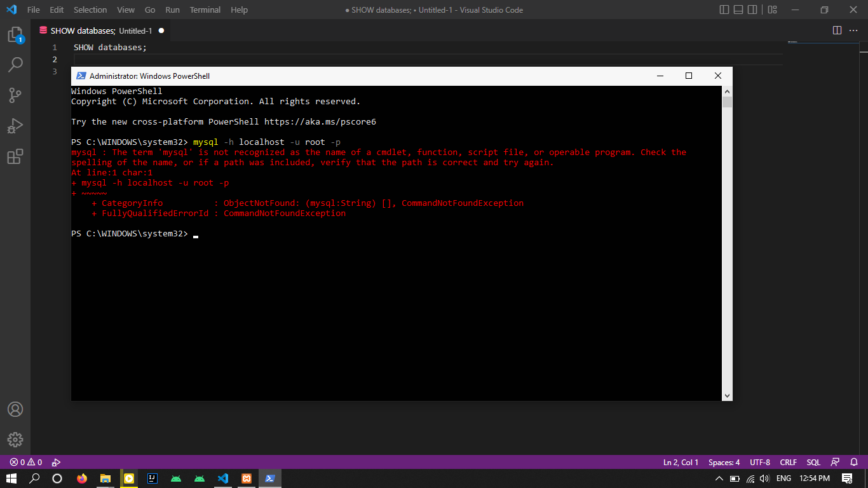
Task: Click line number 1 in the gutter
Action: [55, 48]
